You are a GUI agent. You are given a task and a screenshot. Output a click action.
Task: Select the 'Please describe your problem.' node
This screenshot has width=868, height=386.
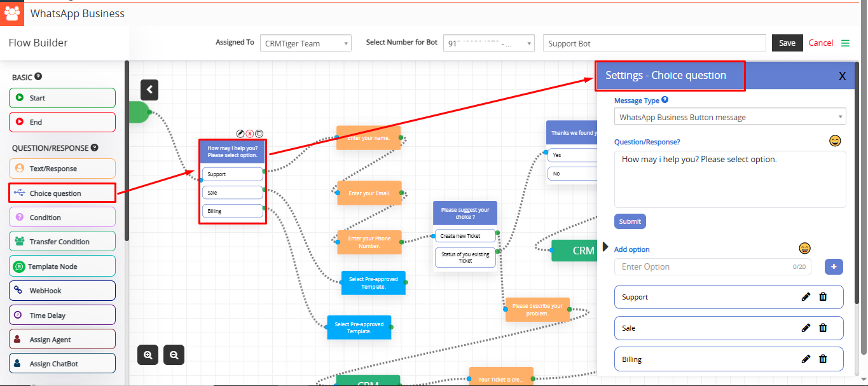coord(538,309)
